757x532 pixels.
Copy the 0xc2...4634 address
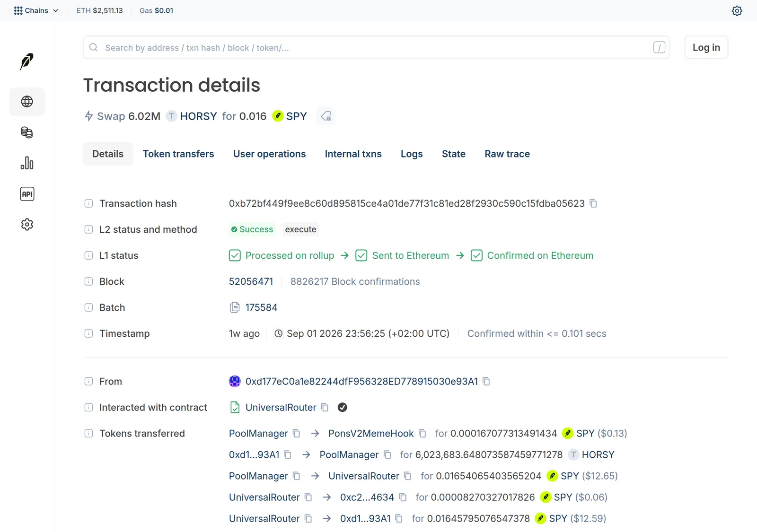tap(403, 497)
